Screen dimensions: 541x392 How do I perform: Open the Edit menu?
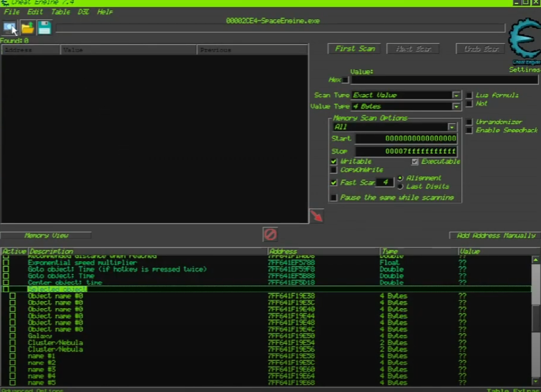coord(35,12)
